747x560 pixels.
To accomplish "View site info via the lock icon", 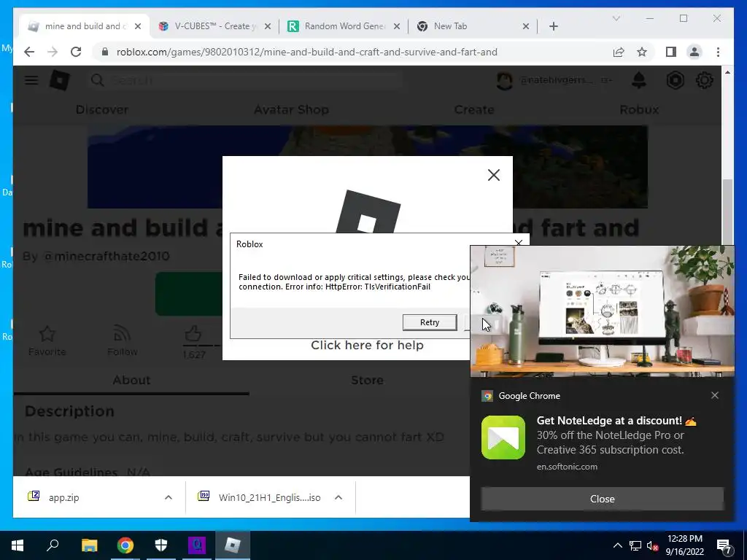I will [x=105, y=52].
